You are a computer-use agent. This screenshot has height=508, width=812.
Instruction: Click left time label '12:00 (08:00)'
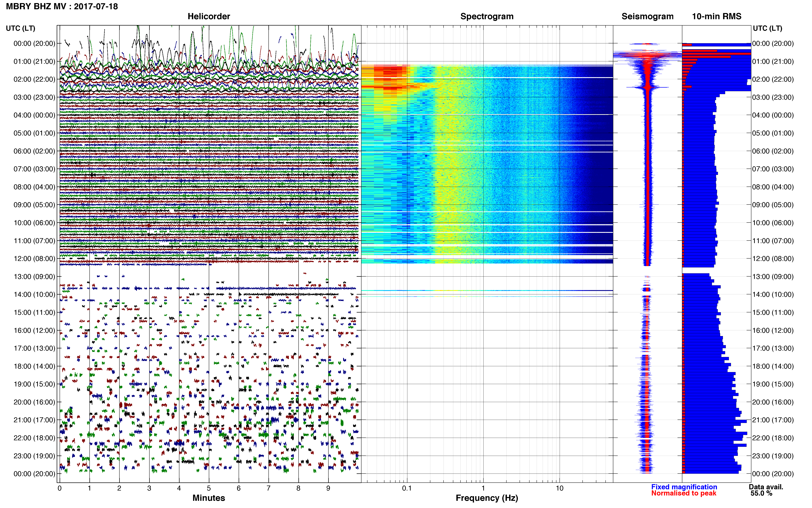coord(34,259)
